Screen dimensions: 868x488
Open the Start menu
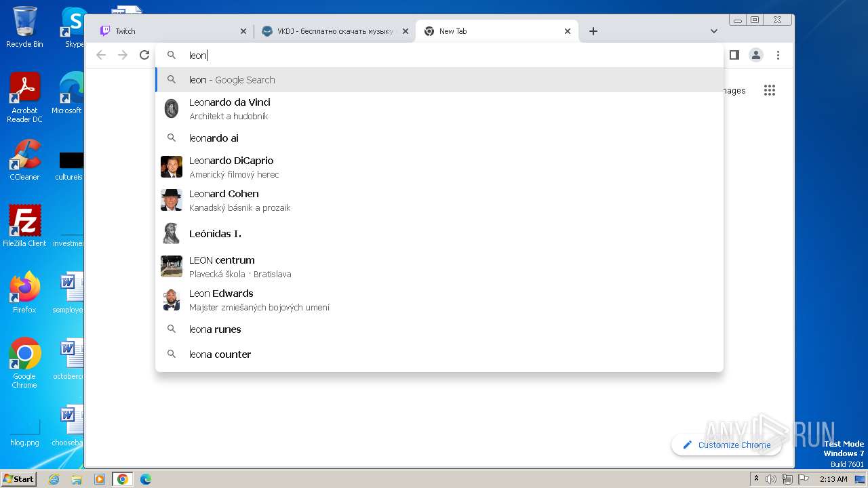19,479
